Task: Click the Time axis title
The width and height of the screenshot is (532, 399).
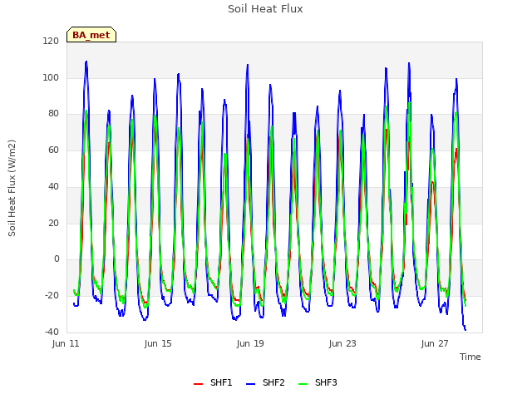Action: (470, 357)
